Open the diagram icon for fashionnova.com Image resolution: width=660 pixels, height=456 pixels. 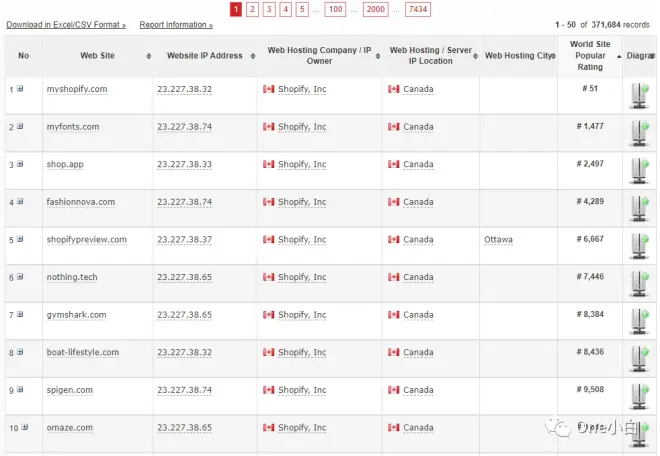point(638,207)
